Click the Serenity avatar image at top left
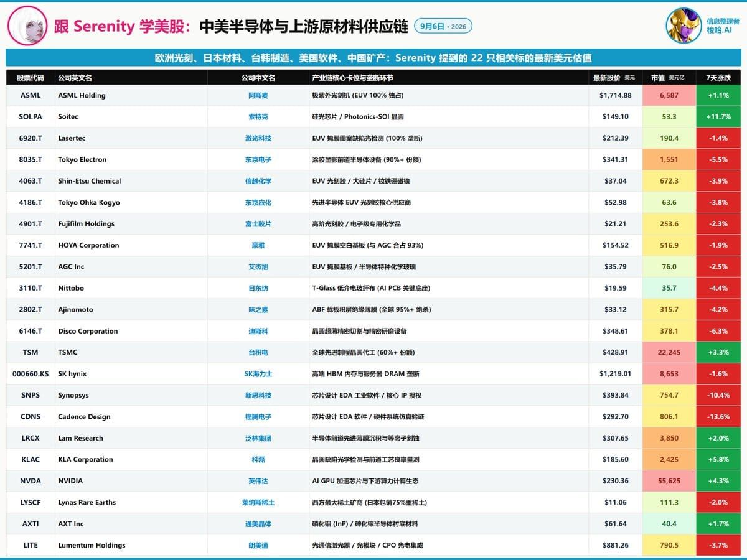Image resolution: width=747 pixels, height=560 pixels. click(x=27, y=26)
